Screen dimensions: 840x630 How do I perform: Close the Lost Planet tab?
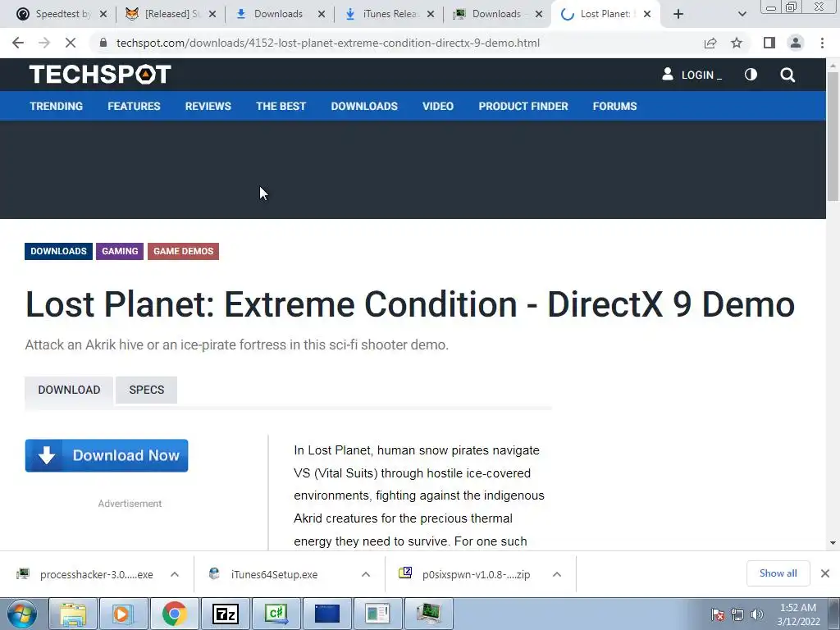coord(647,14)
